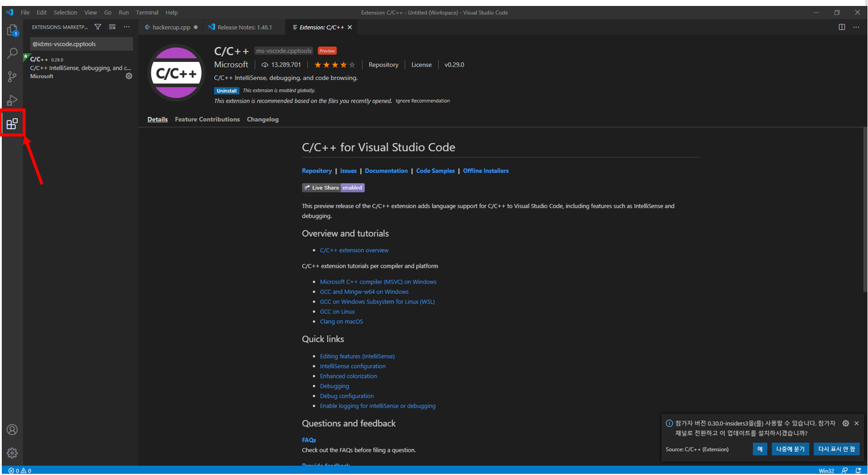The image size is (868, 475).
Task: Open extensions panel more actions (…)
Action: 126,27
